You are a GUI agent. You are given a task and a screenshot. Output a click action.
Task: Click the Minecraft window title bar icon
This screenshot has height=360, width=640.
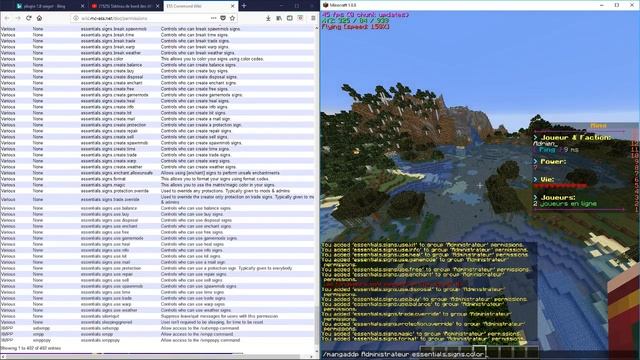pyautogui.click(x=325, y=5)
